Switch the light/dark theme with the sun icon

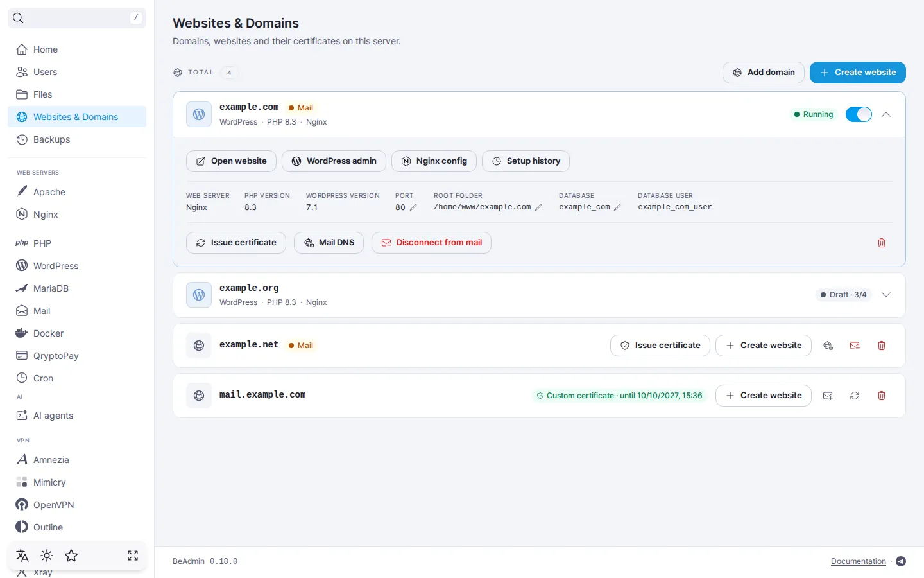(x=47, y=556)
